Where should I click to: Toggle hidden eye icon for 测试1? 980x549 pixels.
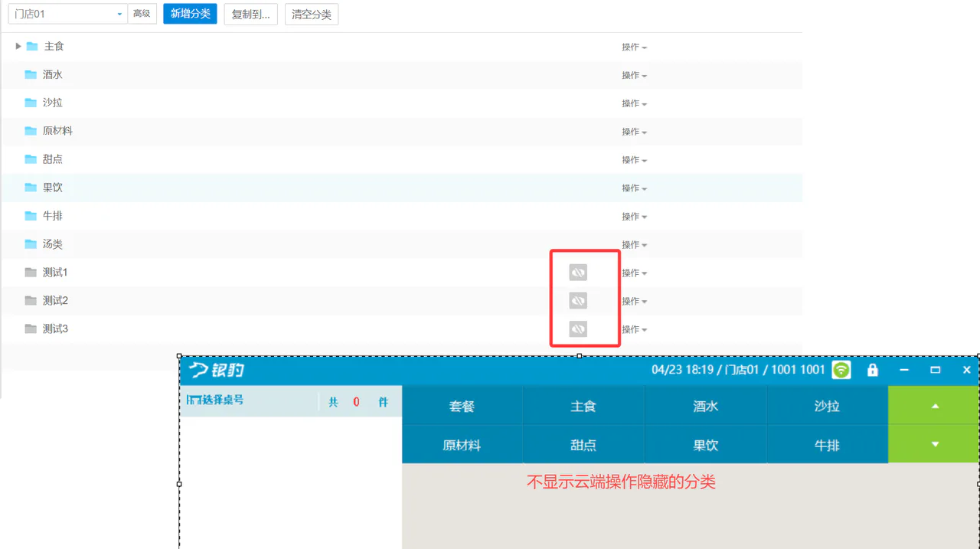point(578,273)
